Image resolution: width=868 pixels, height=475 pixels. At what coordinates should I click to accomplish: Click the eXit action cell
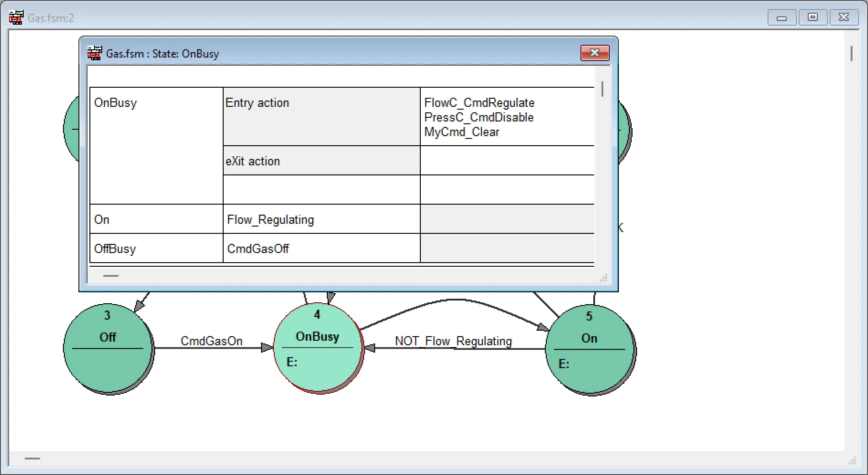pyautogui.click(x=321, y=161)
